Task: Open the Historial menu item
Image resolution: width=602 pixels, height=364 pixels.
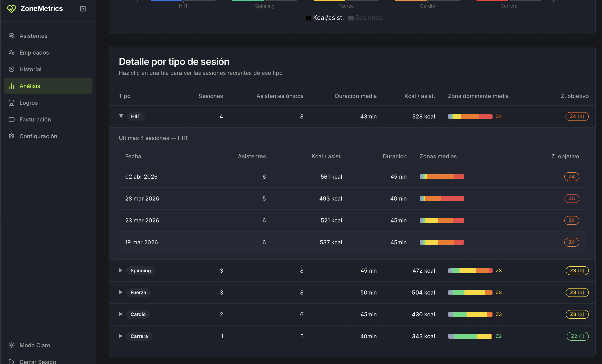Action: 30,69
